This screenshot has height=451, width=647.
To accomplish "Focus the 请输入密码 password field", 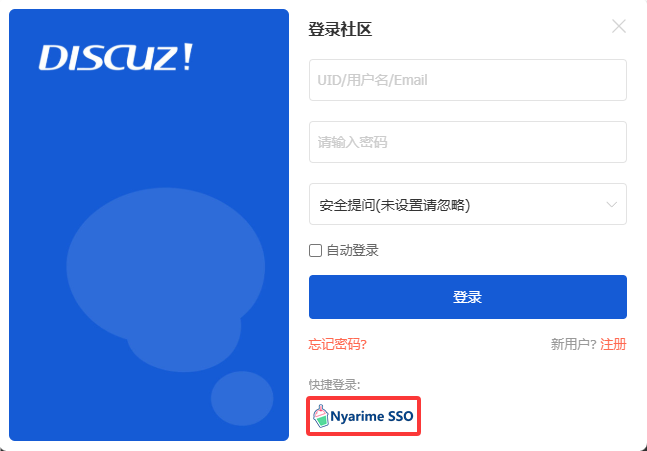I will tap(468, 142).
